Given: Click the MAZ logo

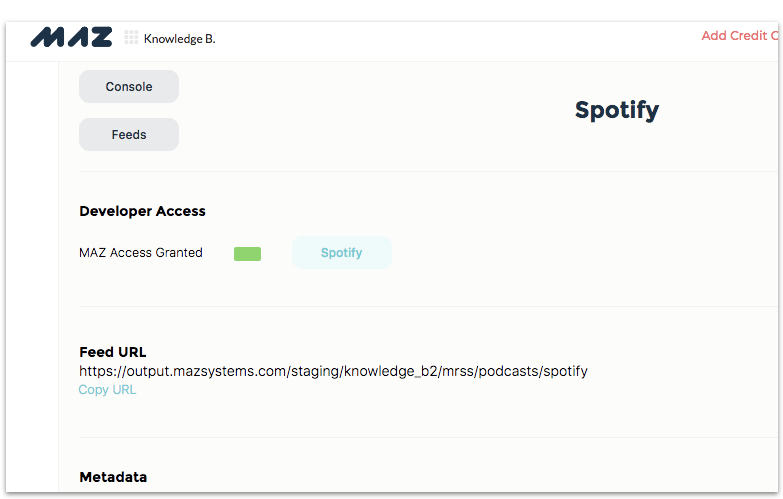Looking at the screenshot, I should pyautogui.click(x=71, y=37).
